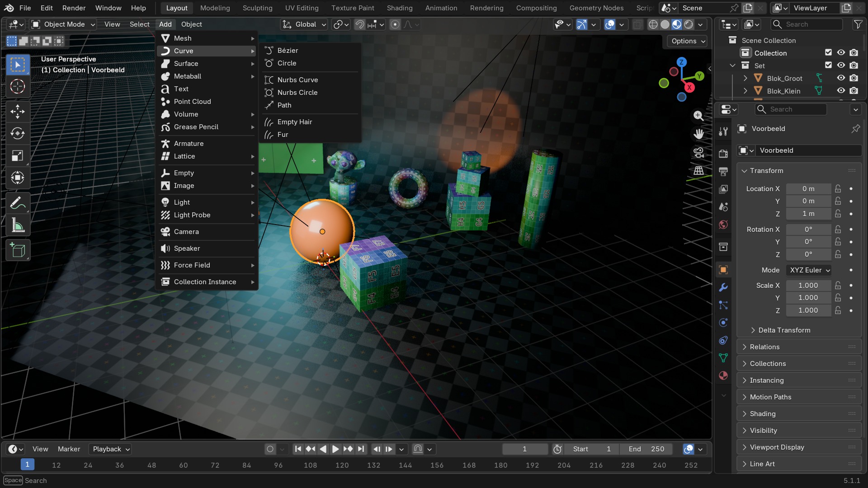Toggle auto keying record button
Viewport: 868px width, 488px height.
270,449
